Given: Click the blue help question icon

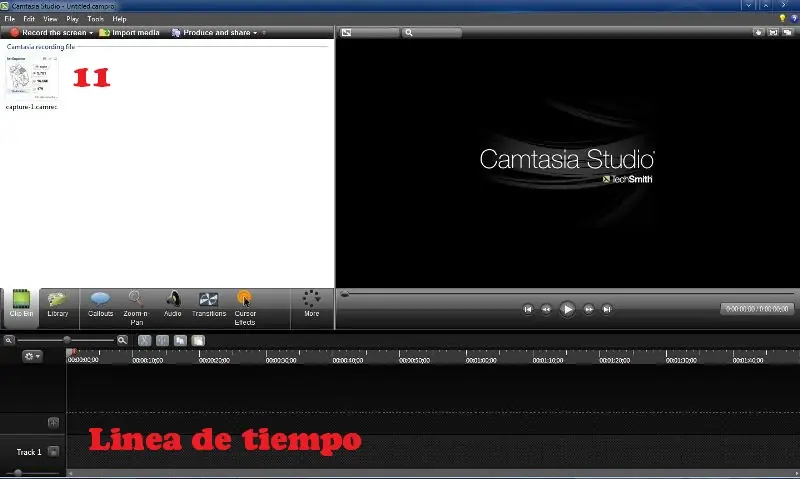Looking at the screenshot, I should pos(794,18).
